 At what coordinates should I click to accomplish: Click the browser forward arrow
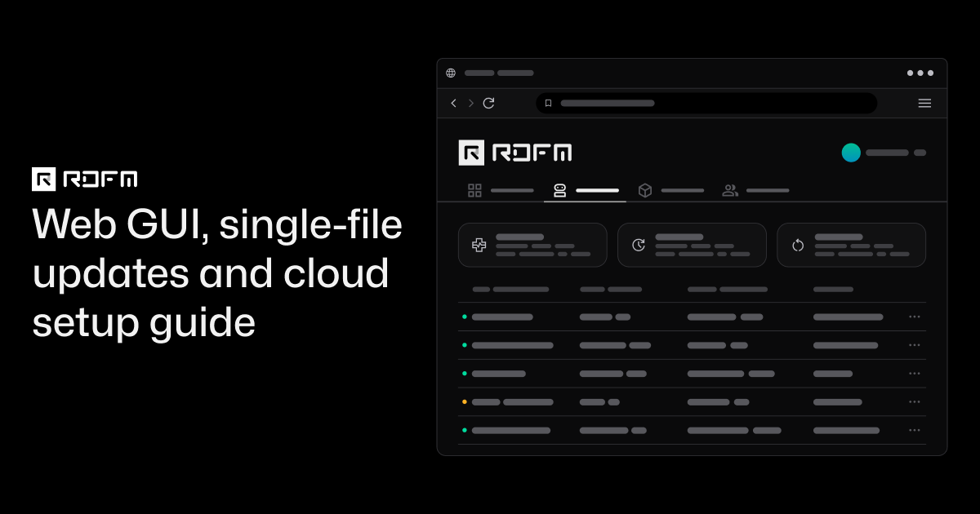point(471,103)
